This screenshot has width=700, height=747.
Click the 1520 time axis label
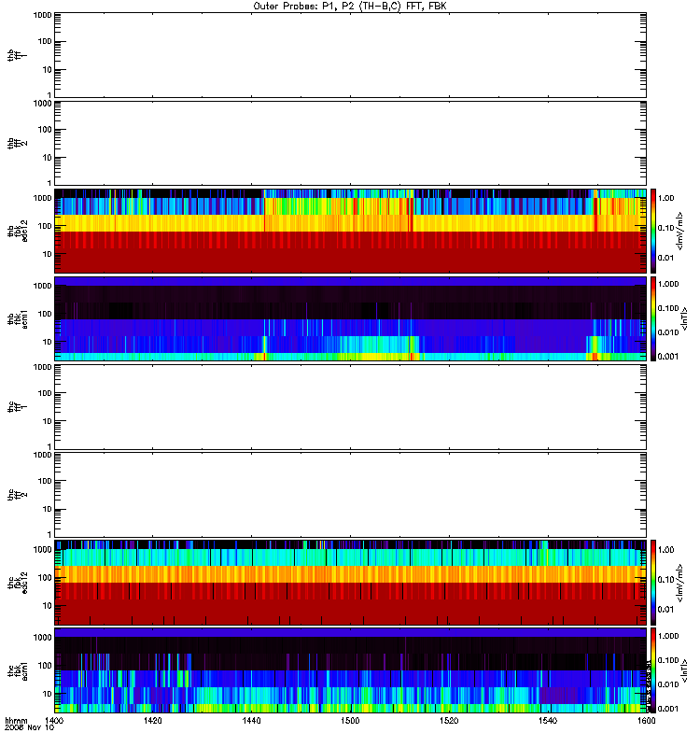pos(449,720)
